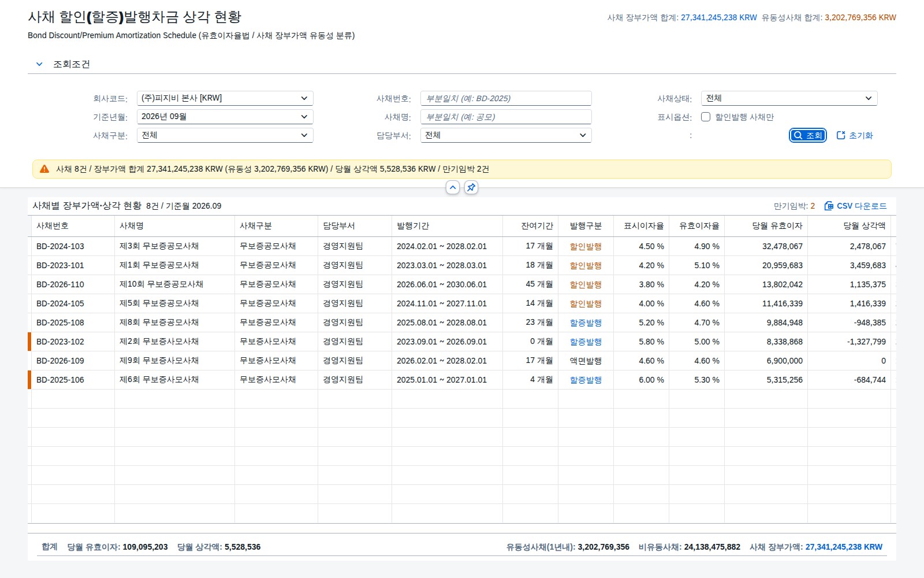Click the 할인발행 cell for BD-2024-103
This screenshot has height=578, width=924.
(586, 246)
